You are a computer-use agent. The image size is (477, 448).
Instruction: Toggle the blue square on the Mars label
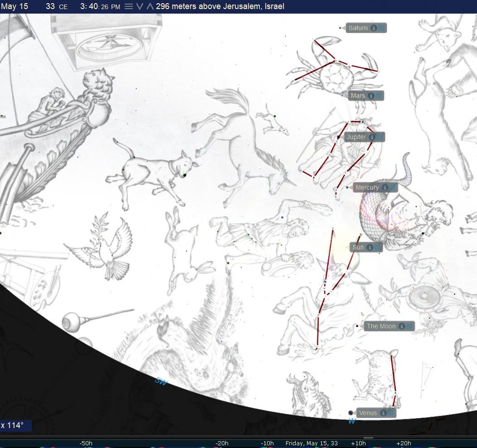pos(379,96)
